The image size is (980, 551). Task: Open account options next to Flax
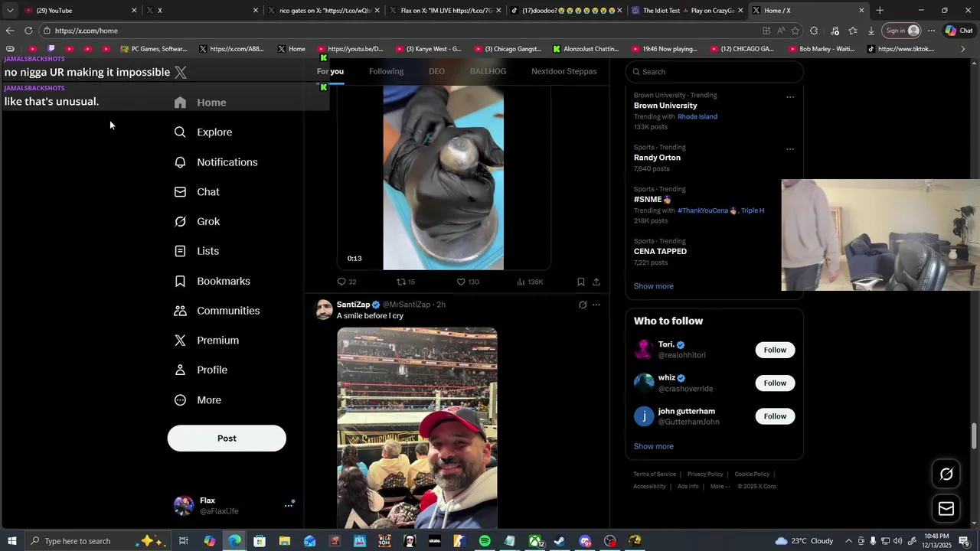click(289, 505)
